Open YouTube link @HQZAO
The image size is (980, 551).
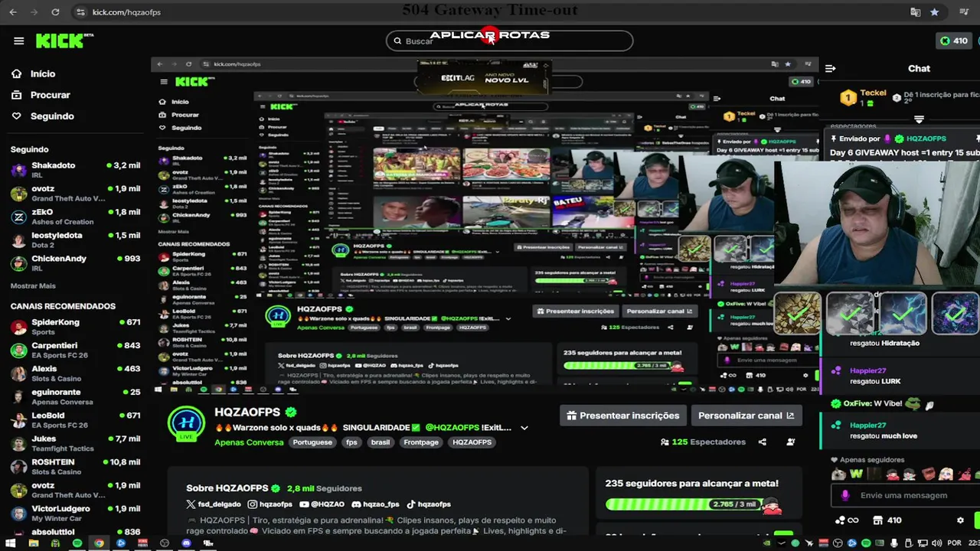tap(322, 504)
